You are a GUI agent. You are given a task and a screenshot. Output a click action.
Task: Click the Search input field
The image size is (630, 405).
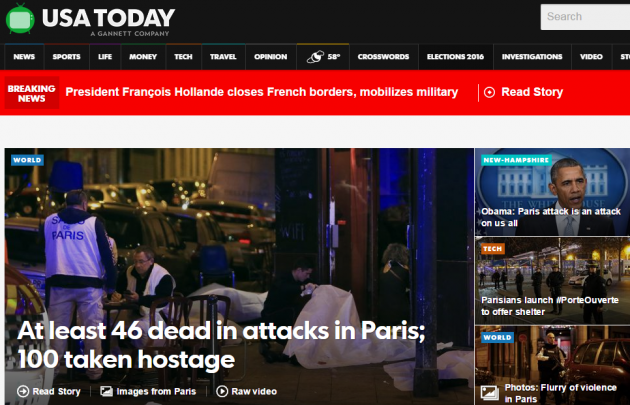pyautogui.click(x=585, y=17)
